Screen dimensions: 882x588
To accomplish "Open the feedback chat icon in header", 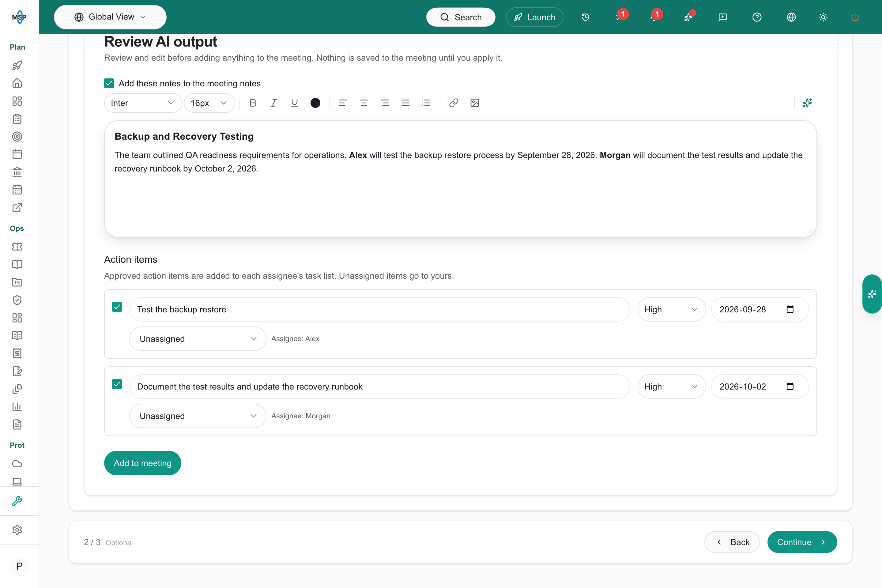I will 723,17.
